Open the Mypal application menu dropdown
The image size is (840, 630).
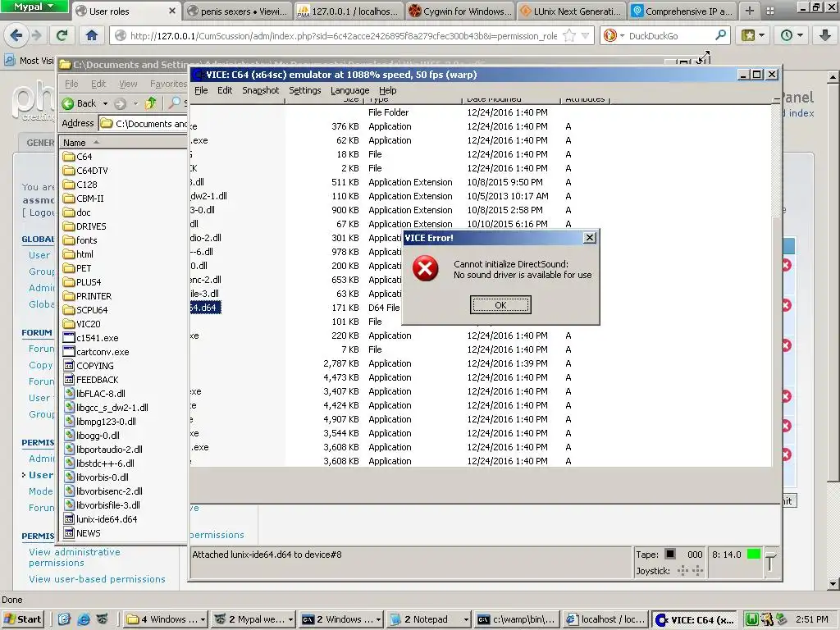click(34, 7)
